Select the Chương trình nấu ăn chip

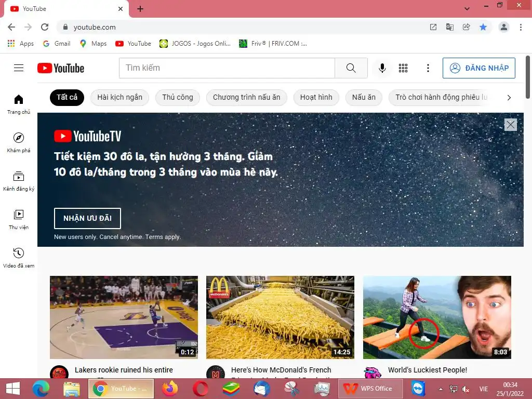[247, 97]
